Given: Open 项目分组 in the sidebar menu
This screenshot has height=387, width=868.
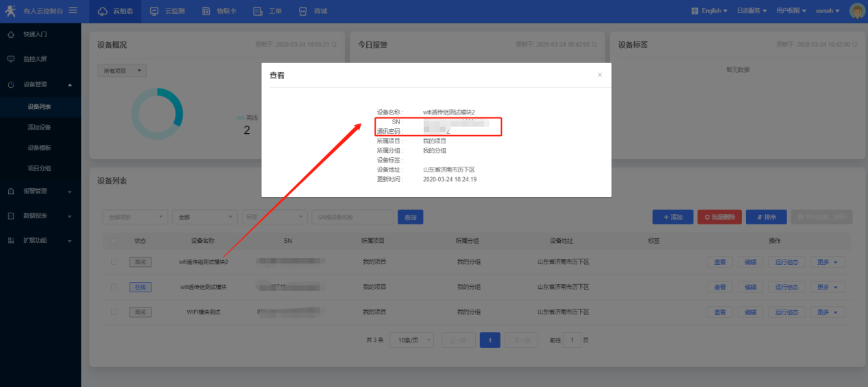Looking at the screenshot, I should click(40, 168).
